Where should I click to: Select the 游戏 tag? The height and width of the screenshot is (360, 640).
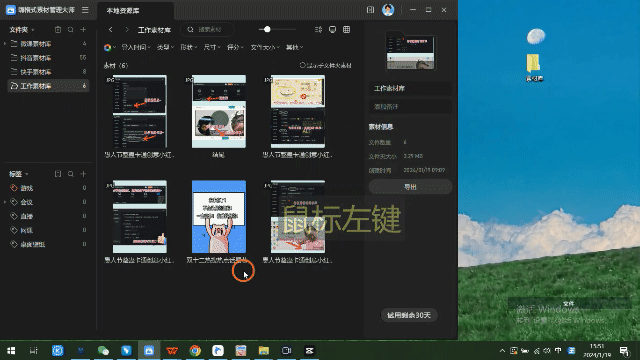[x=48, y=188]
